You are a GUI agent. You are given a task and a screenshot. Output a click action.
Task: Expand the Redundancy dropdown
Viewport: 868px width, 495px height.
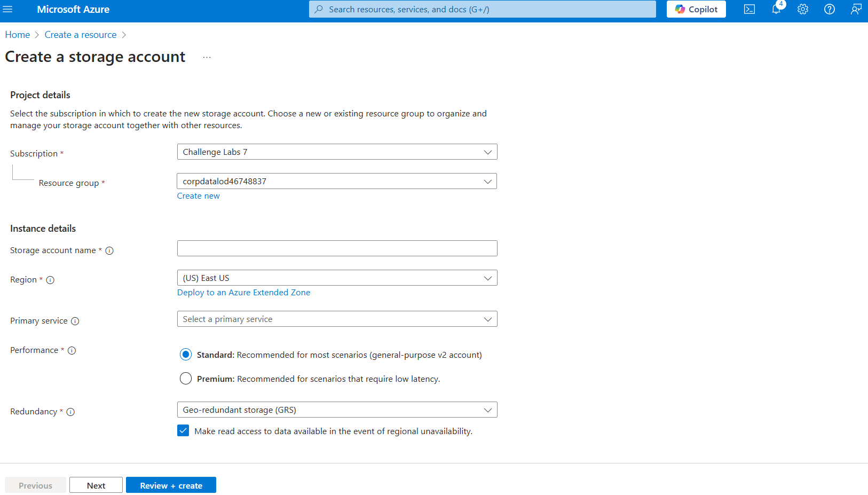coord(337,410)
